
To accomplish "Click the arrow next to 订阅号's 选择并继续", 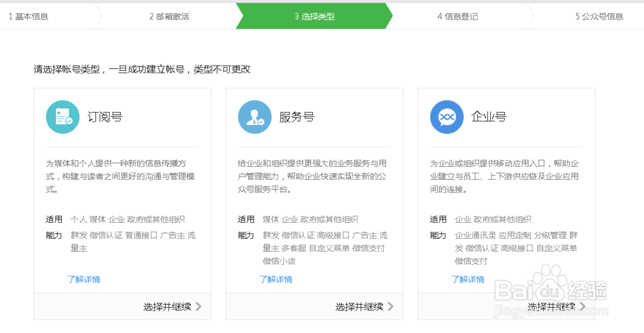I will click(198, 307).
